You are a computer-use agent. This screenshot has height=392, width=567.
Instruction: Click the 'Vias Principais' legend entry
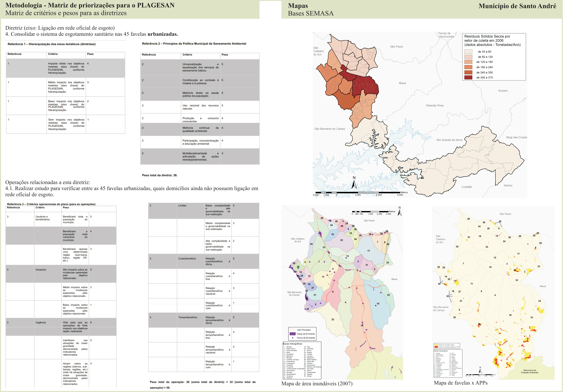(300, 330)
